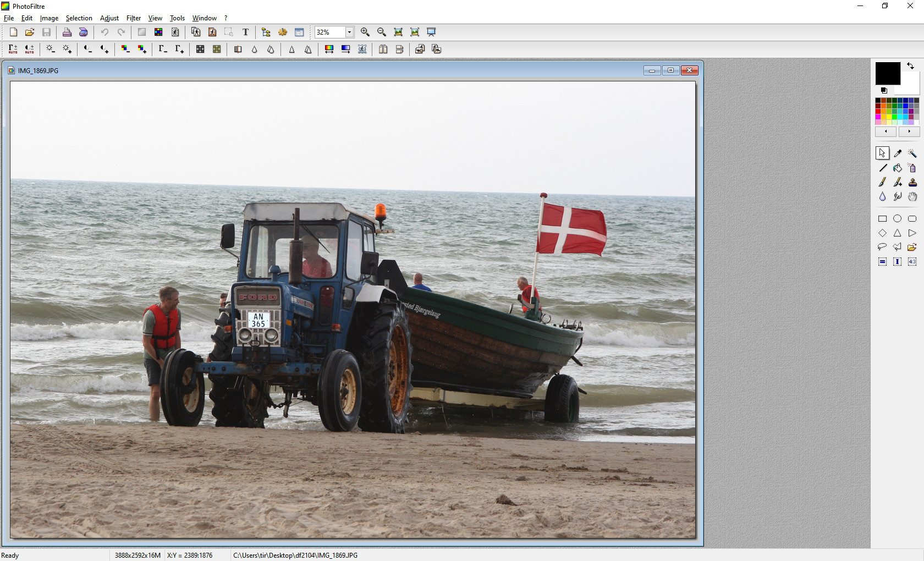Screen dimensions: 924x561
Task: Open the Adjust menu
Action: 109,18
